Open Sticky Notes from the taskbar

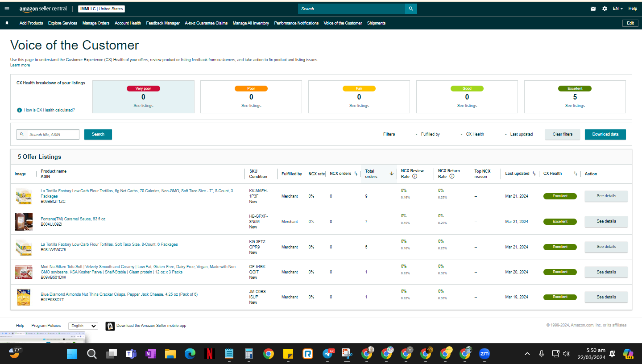(x=288, y=354)
